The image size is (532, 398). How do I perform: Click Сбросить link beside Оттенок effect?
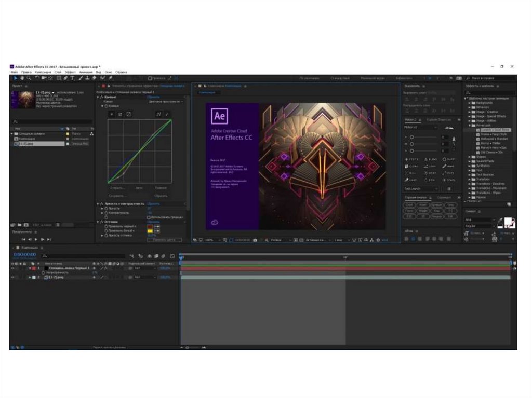coord(153,222)
